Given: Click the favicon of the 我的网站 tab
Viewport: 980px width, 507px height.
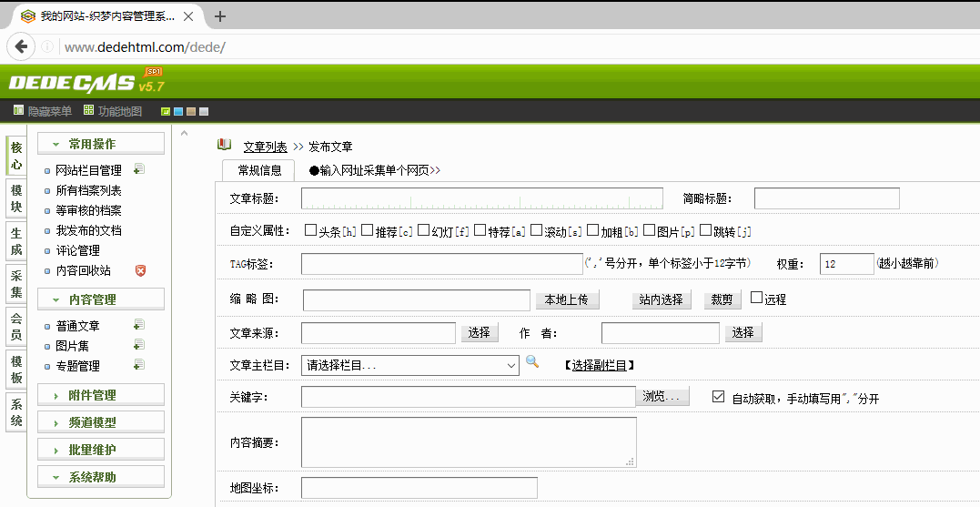Looking at the screenshot, I should pos(28,16).
